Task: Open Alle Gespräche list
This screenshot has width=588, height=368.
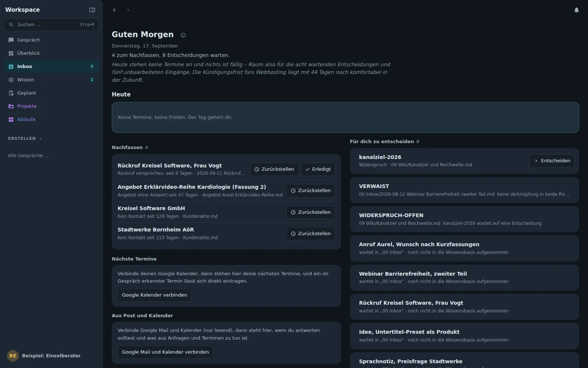Action: tap(28, 155)
